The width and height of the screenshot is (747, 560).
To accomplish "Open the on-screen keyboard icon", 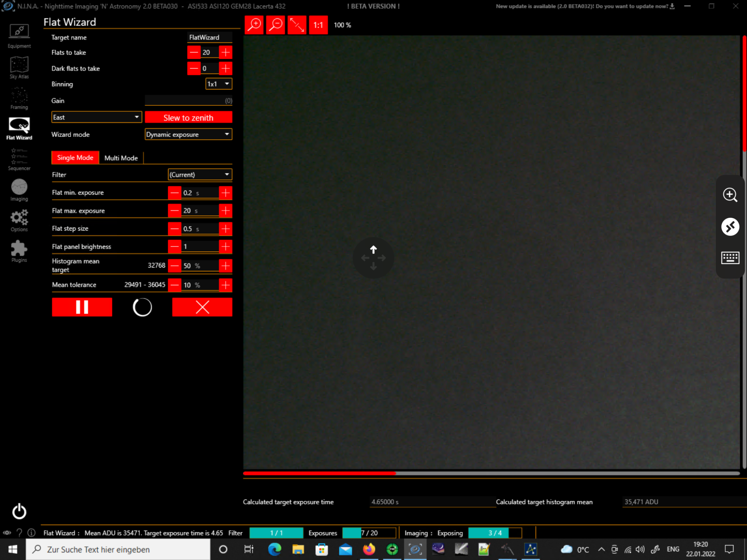I will (x=730, y=257).
